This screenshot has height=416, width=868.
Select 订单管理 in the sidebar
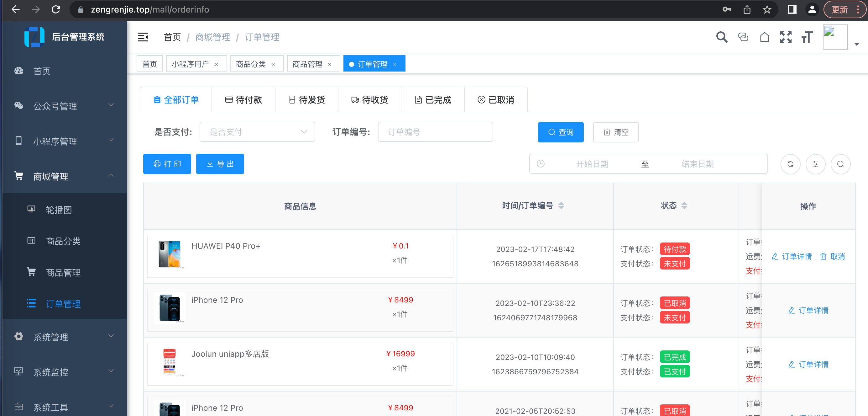pos(64,304)
